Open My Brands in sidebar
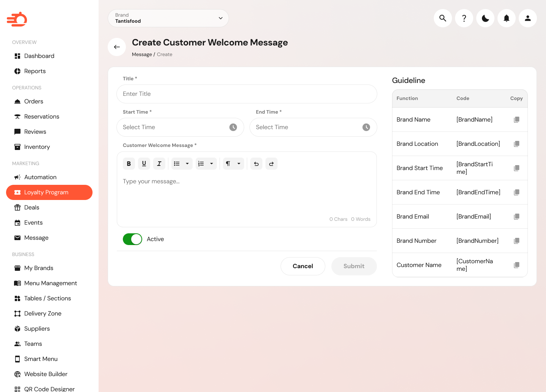The width and height of the screenshot is (546, 392). [x=49, y=268]
